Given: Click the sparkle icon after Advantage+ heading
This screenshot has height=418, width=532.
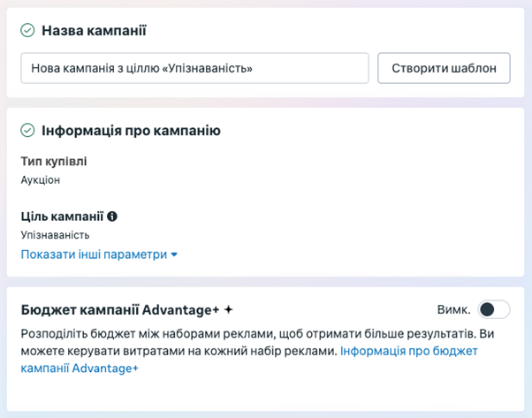Looking at the screenshot, I should (228, 310).
